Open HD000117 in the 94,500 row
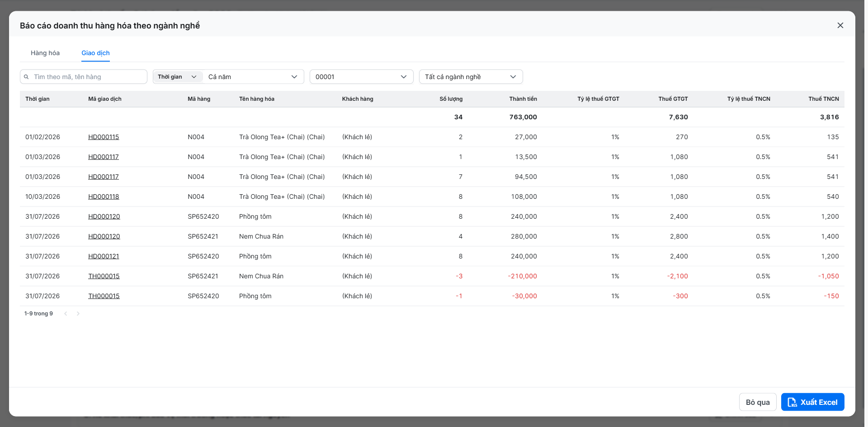The height and width of the screenshot is (427, 868). click(104, 177)
